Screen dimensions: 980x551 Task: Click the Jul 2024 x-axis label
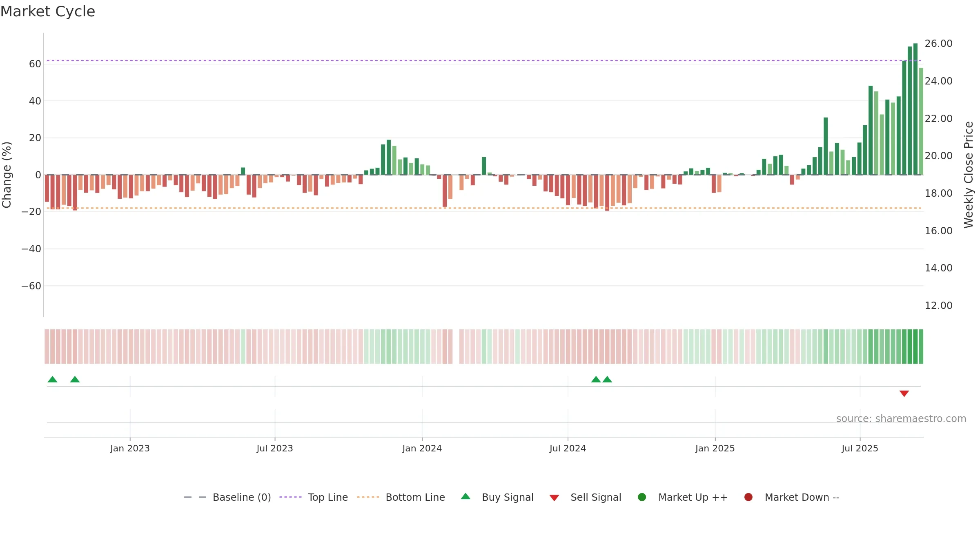(568, 448)
